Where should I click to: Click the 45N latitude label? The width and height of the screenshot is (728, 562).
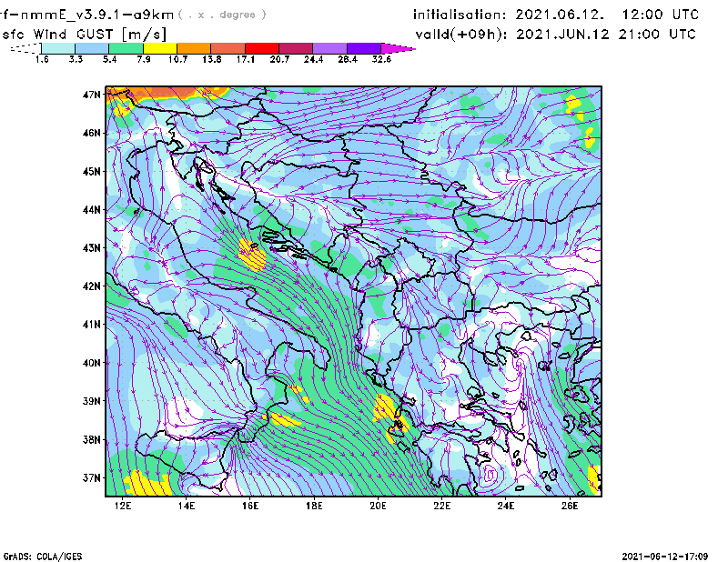(x=91, y=172)
